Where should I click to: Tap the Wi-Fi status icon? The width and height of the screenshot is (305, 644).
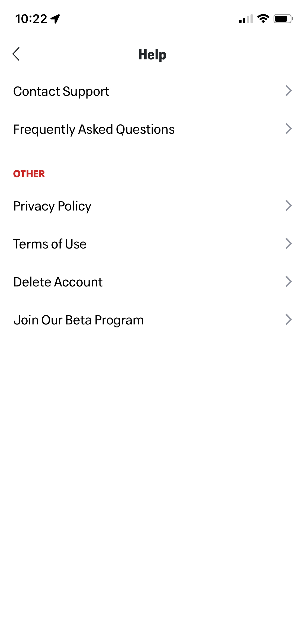click(263, 19)
